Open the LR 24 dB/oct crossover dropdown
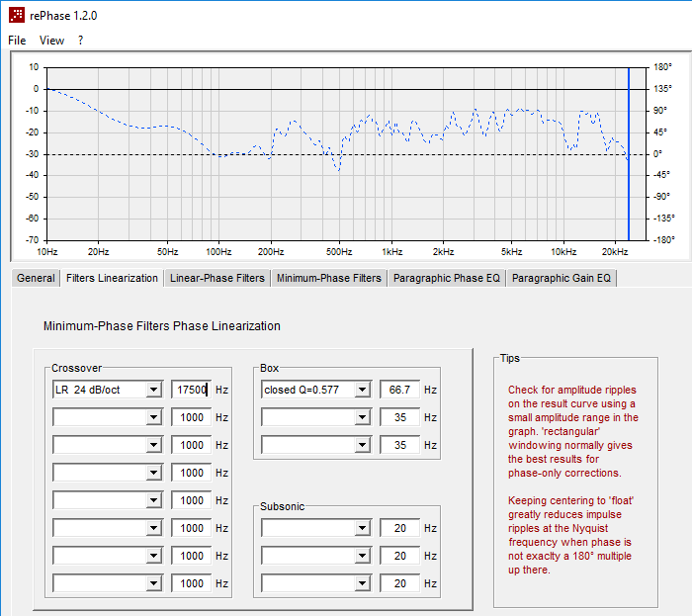The height and width of the screenshot is (616, 692). (x=154, y=390)
